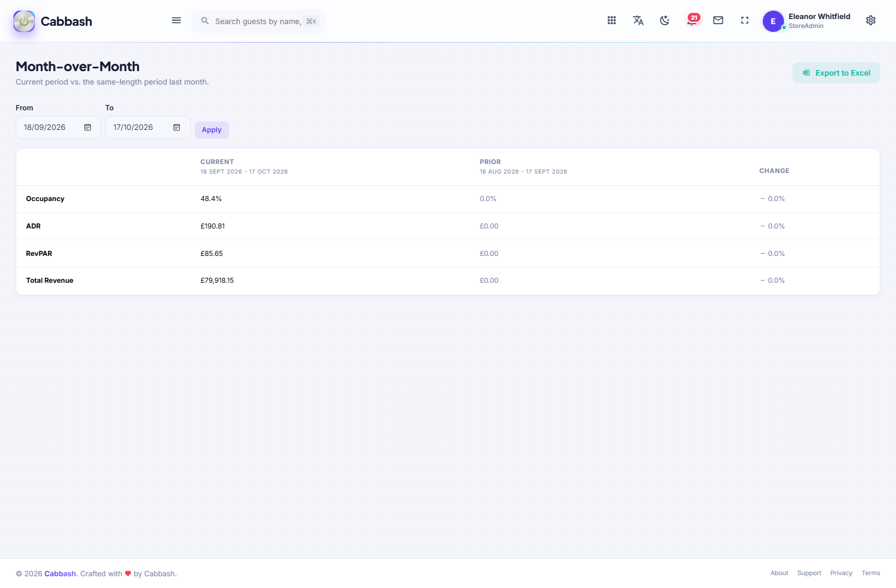This screenshot has width=896, height=588.
Task: Open Eleanor Whitfield profile menu
Action: coord(806,21)
